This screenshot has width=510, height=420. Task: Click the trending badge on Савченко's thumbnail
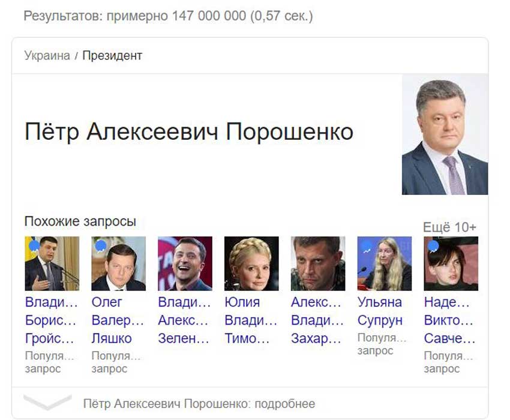point(433,245)
